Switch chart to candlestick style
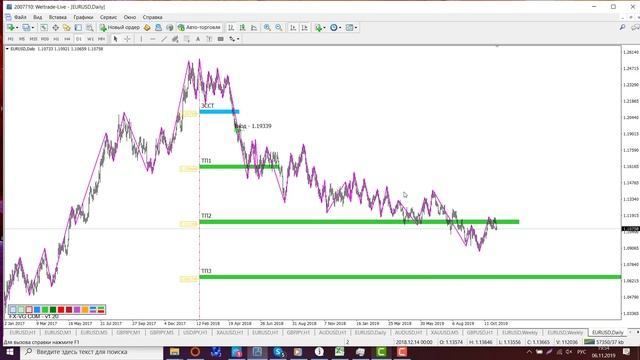The height and width of the screenshot is (360, 640). point(242,28)
